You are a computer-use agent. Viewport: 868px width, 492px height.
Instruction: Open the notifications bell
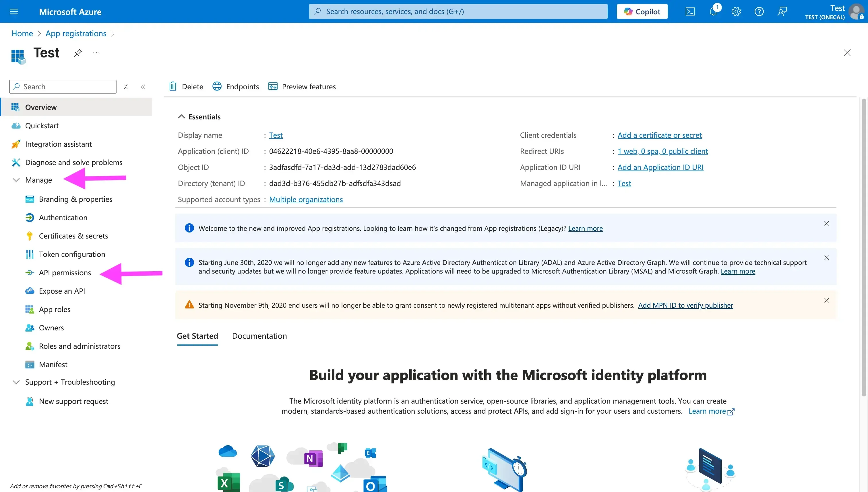713,11
